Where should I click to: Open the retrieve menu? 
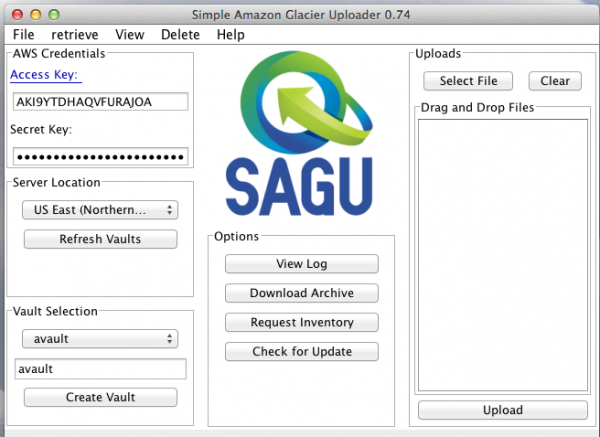point(75,34)
